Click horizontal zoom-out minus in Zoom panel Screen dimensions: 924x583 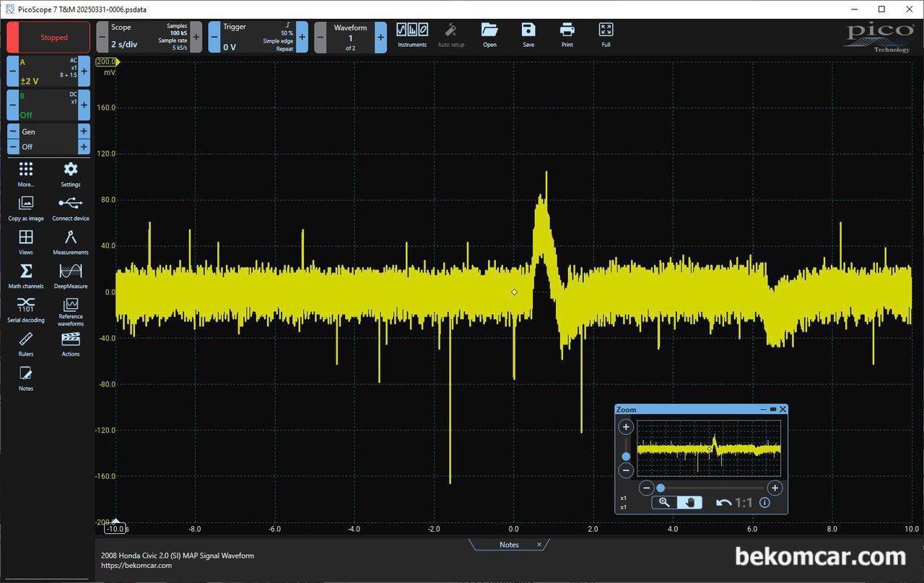pos(647,488)
